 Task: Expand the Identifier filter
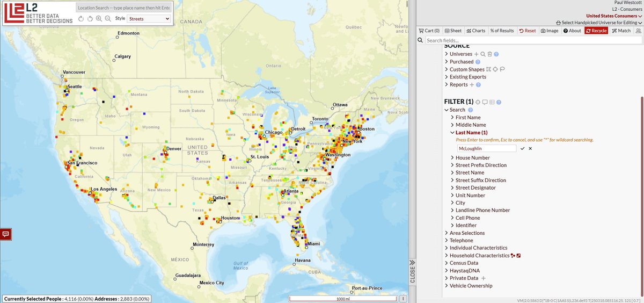pyautogui.click(x=452, y=226)
